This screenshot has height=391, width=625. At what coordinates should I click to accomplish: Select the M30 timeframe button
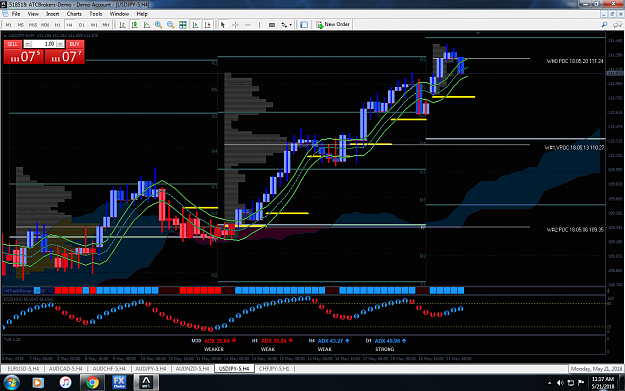(x=45, y=25)
